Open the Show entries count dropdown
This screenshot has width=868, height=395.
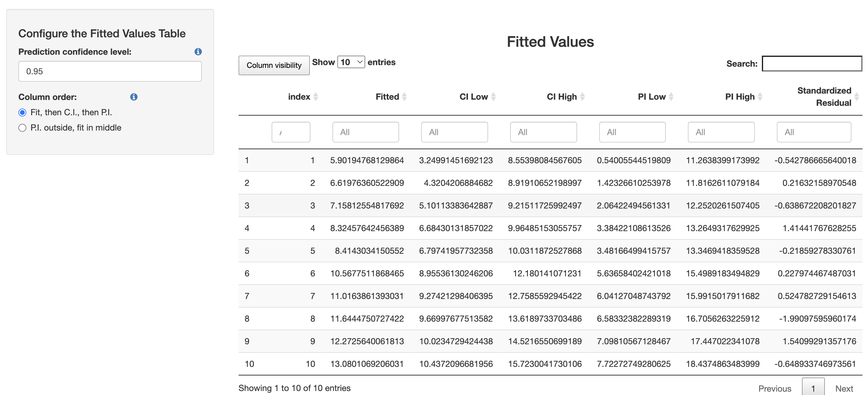click(x=351, y=62)
